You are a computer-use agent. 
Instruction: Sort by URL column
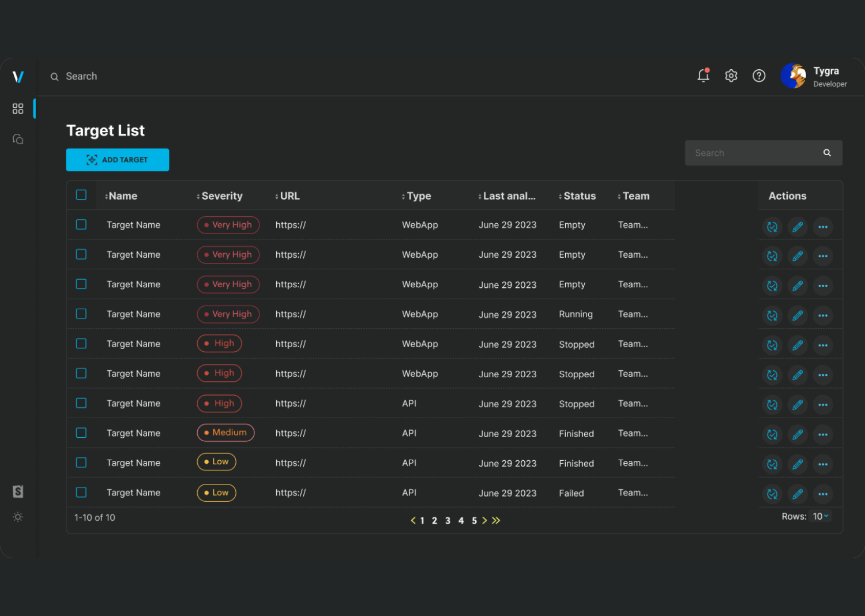click(x=288, y=196)
